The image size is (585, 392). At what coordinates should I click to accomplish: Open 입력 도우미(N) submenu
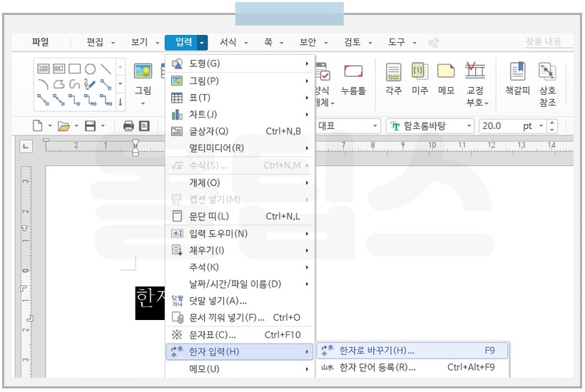tap(240, 234)
